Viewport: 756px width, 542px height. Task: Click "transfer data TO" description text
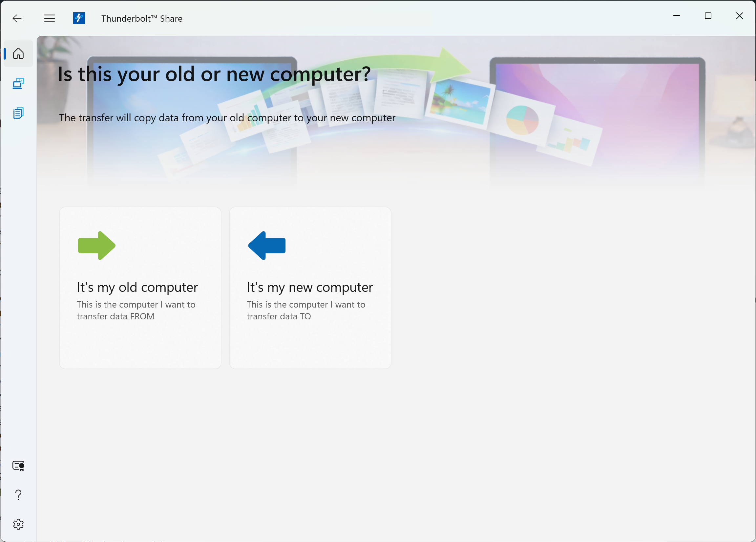[279, 316]
